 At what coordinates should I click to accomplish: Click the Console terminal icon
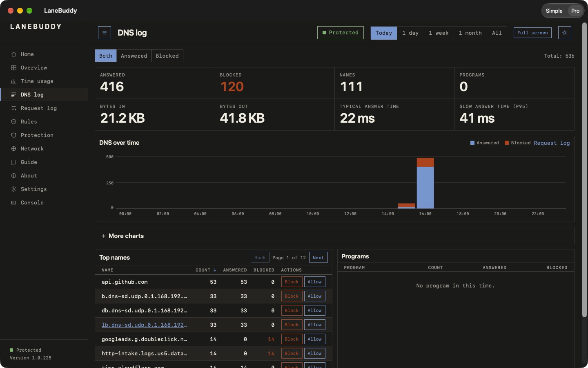point(13,202)
